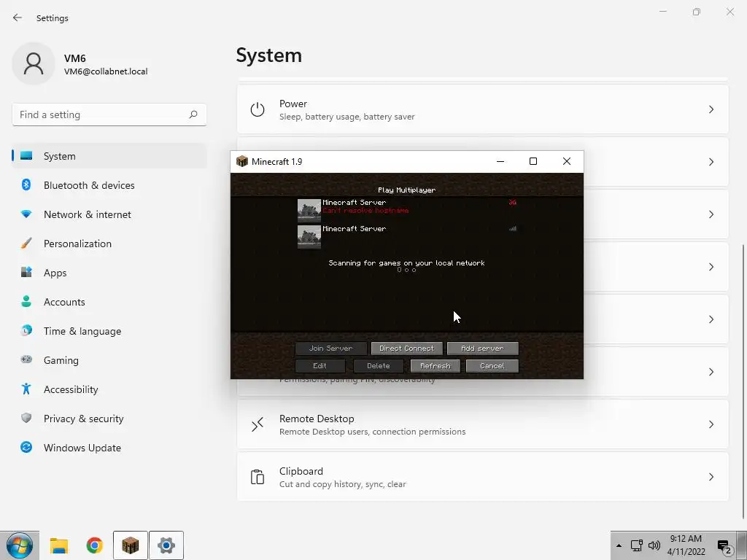Open Accounts settings category
This screenshot has width=747, height=560.
(109, 301)
